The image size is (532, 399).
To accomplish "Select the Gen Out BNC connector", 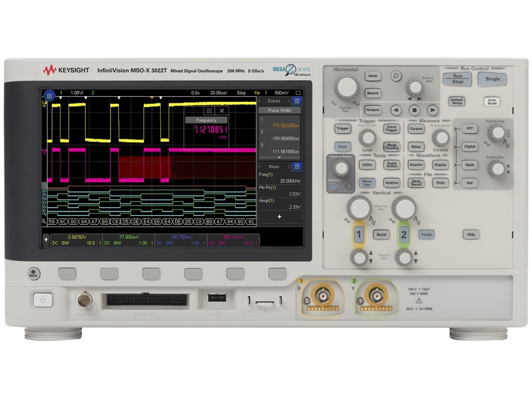I will [85, 300].
